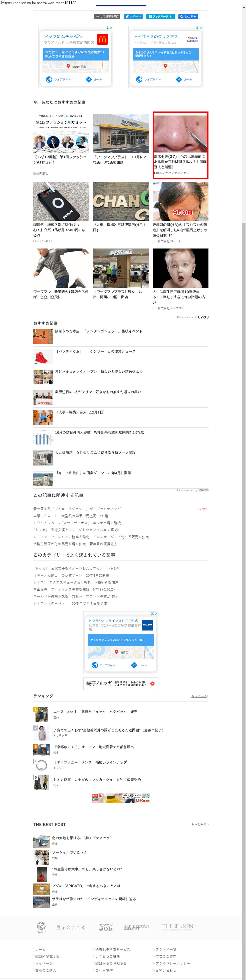The width and height of the screenshot is (246, 980).
Task: Save the article with この記事を保存
Action: coord(107,16)
